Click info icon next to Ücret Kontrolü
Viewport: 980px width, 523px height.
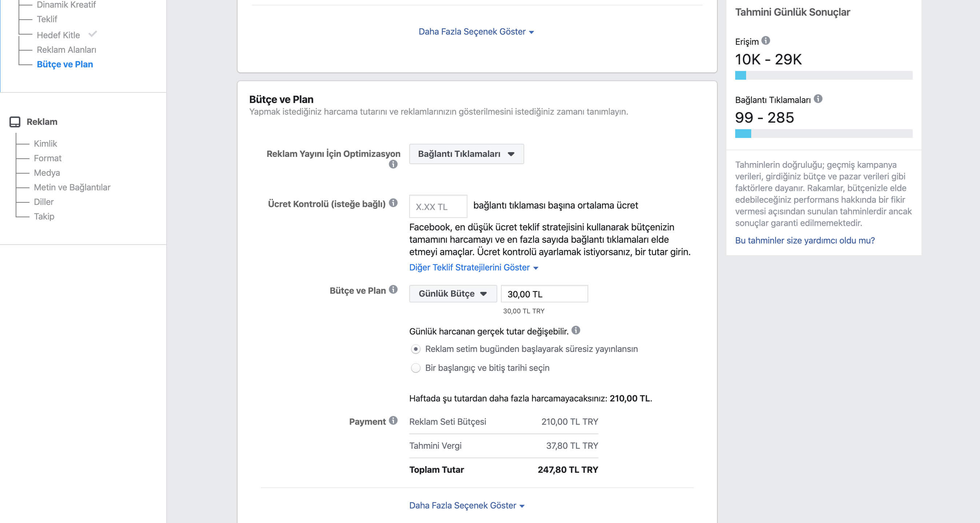(393, 203)
